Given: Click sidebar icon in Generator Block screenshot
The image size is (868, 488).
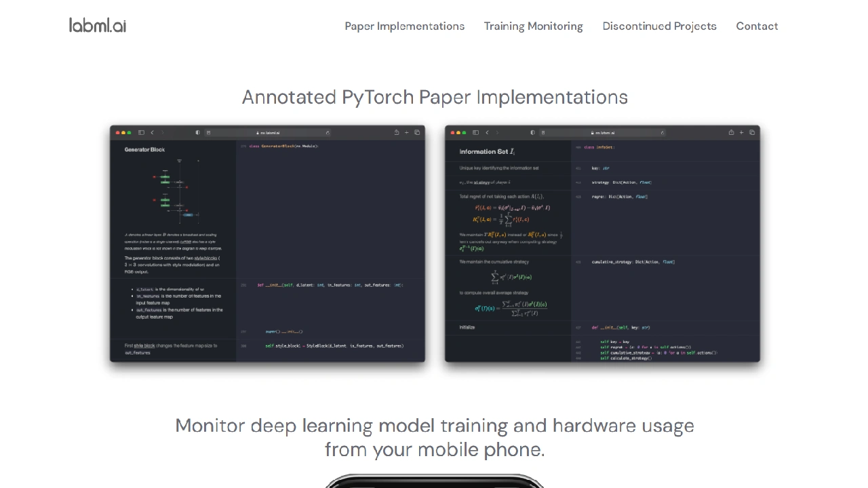Looking at the screenshot, I should (x=141, y=133).
